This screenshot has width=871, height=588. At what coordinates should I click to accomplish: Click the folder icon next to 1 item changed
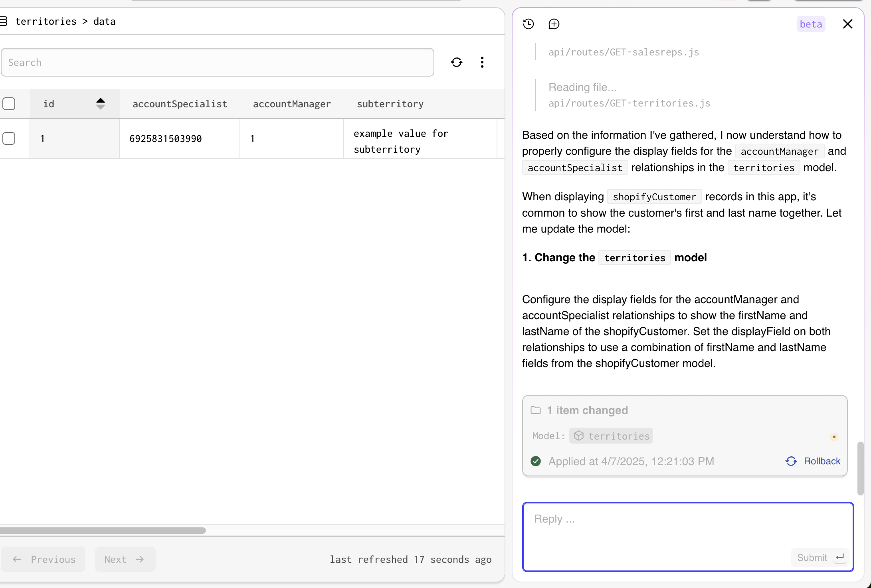point(536,410)
